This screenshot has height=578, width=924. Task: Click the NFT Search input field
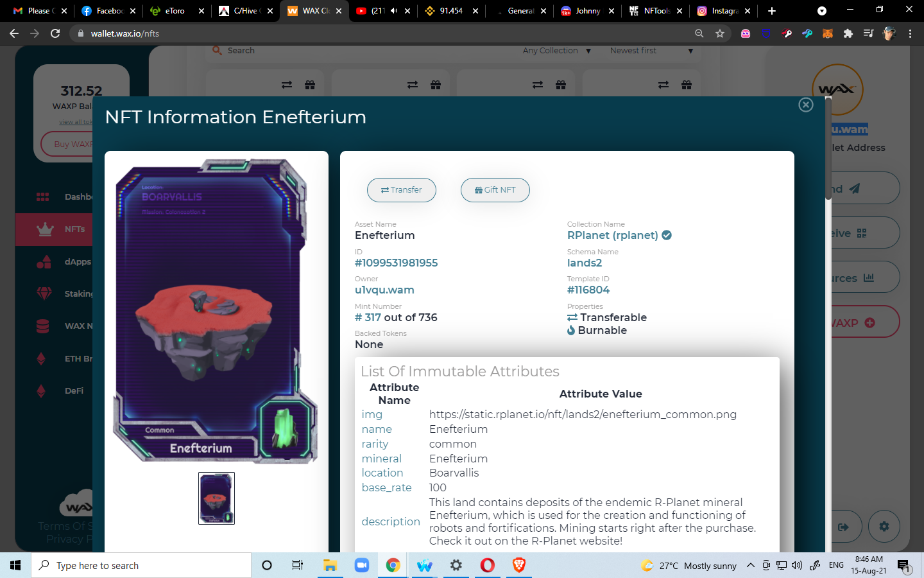pyautogui.click(x=359, y=51)
